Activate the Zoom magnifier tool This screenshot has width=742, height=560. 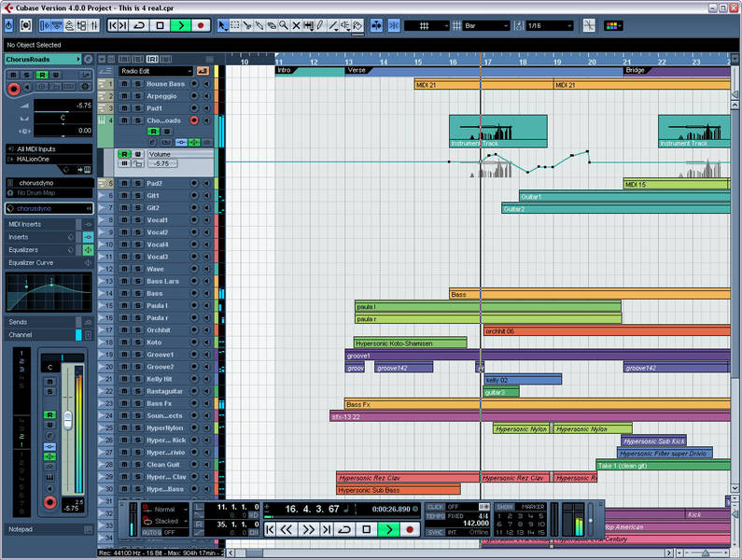pos(284,25)
